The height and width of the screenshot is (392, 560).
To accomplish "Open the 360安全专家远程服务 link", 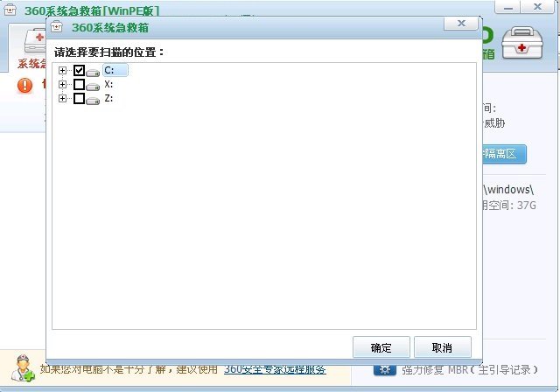I will click(x=275, y=369).
